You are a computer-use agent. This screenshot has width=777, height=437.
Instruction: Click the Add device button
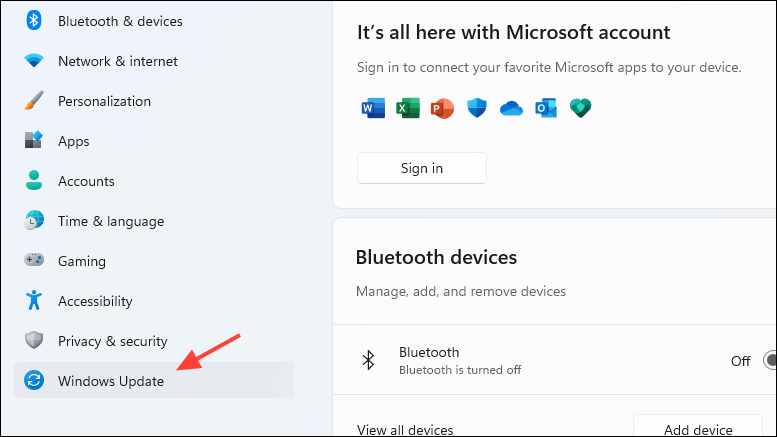[698, 426]
